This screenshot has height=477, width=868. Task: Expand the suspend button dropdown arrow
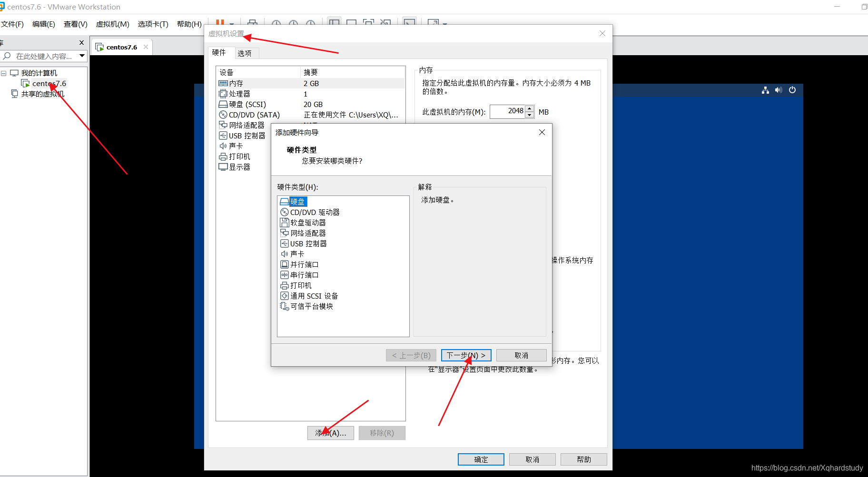231,24
